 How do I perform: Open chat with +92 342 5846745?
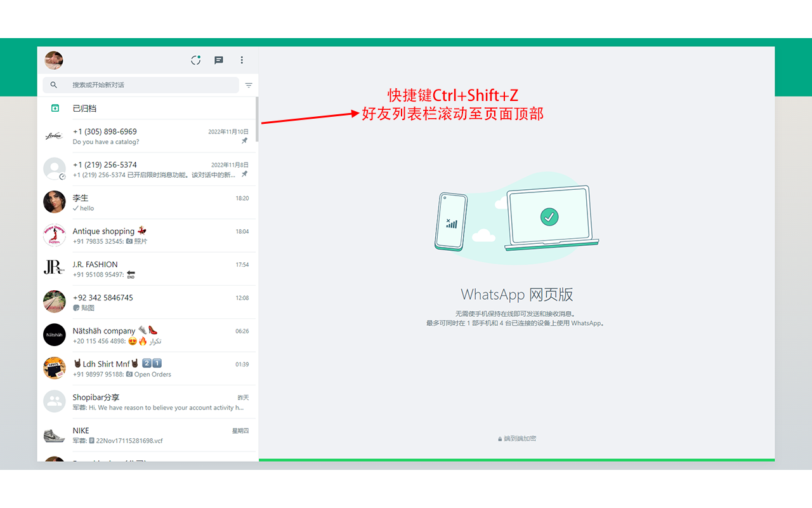[147, 302]
